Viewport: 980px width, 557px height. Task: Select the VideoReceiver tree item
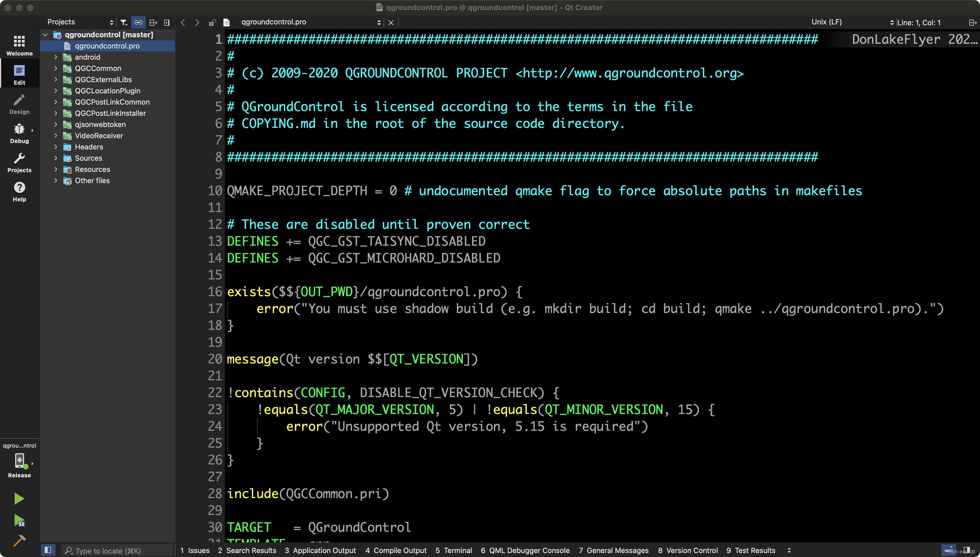[x=99, y=136]
